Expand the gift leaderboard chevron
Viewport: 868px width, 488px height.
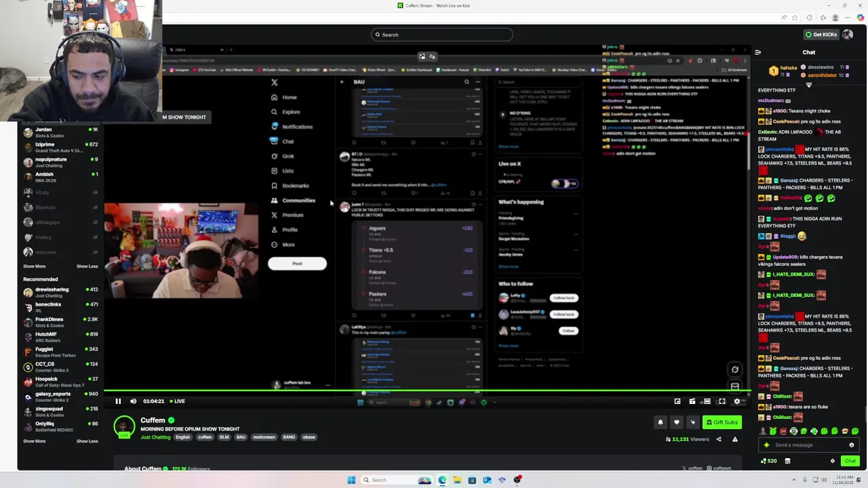pyautogui.click(x=808, y=85)
